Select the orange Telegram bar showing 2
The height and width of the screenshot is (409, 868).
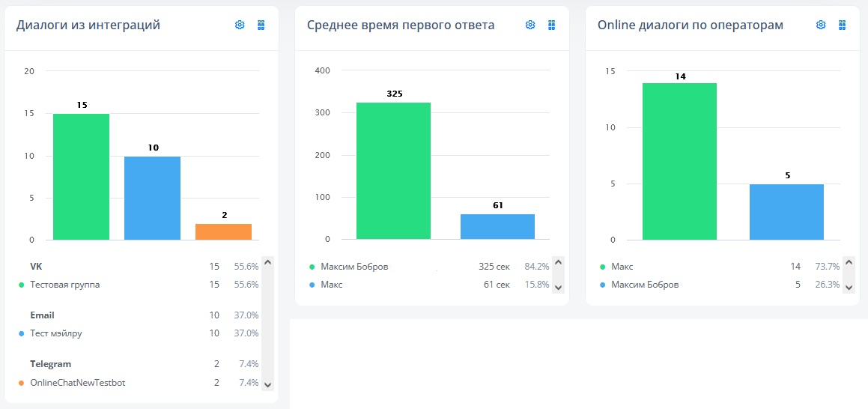click(x=224, y=232)
